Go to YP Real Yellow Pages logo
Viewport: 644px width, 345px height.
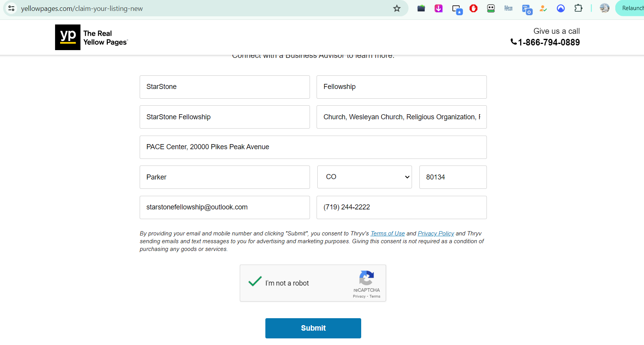[x=92, y=37]
